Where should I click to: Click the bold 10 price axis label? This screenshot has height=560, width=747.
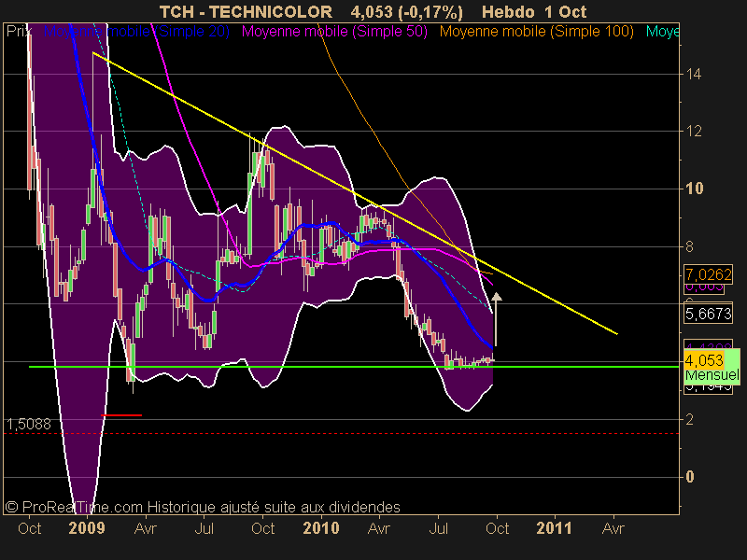pos(694,189)
